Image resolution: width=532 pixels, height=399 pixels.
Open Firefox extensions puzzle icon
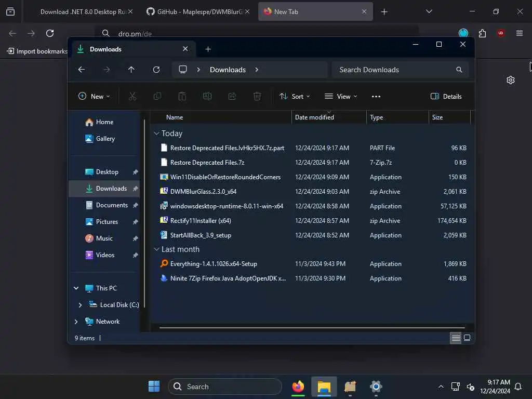click(x=482, y=33)
